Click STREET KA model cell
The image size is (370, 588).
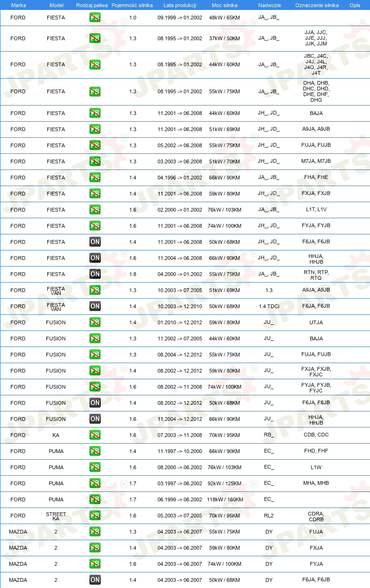point(56,516)
